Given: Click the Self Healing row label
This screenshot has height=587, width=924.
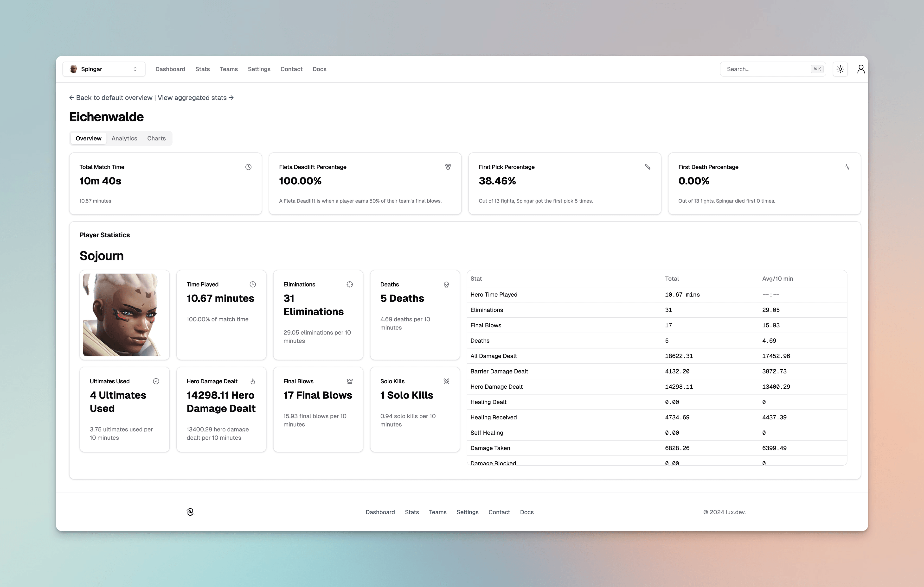Looking at the screenshot, I should (487, 433).
